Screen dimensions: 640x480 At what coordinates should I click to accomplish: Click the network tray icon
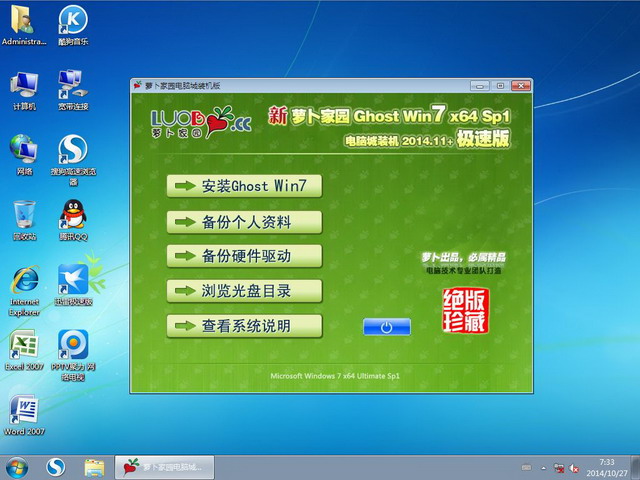pos(558,468)
